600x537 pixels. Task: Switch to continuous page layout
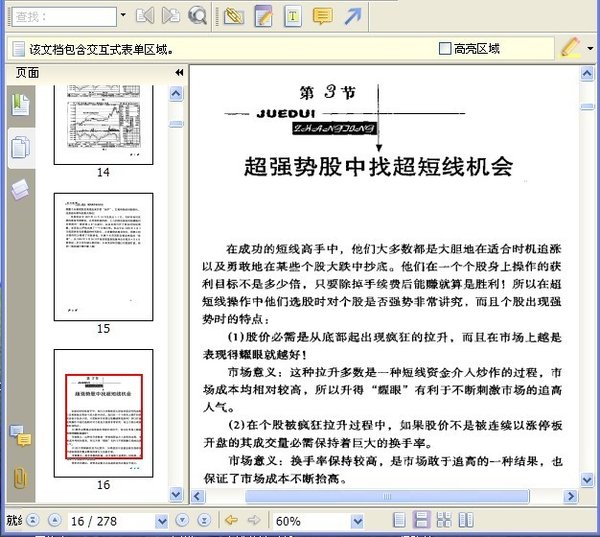point(421,520)
